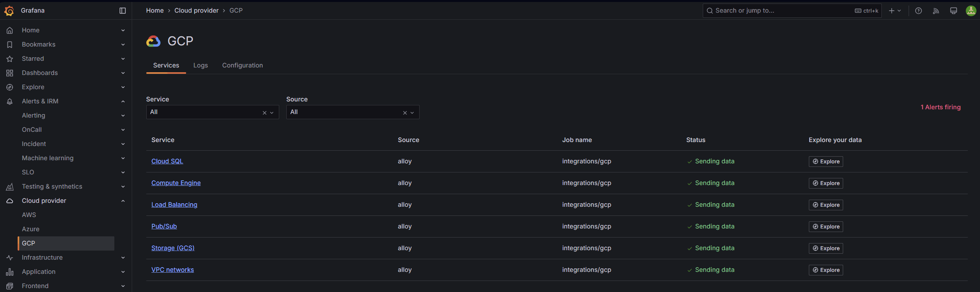Click Explore button for Pub/Sub row
980x292 pixels.
coord(826,226)
